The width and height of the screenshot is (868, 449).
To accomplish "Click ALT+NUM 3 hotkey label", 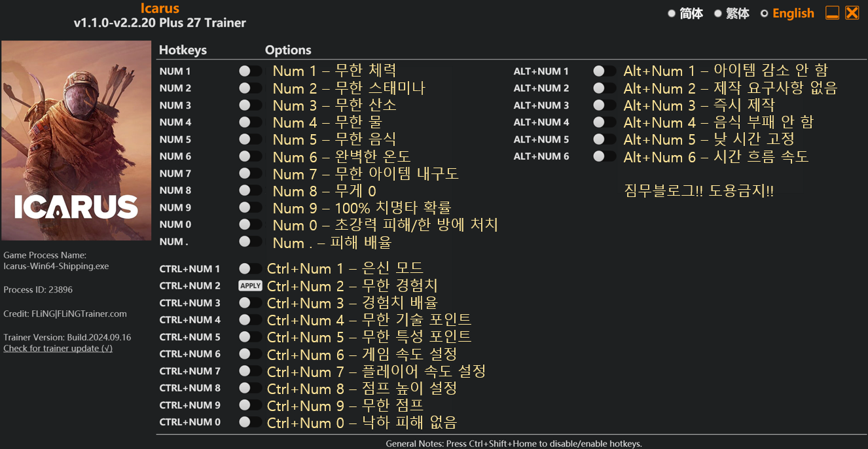I will tap(541, 105).
